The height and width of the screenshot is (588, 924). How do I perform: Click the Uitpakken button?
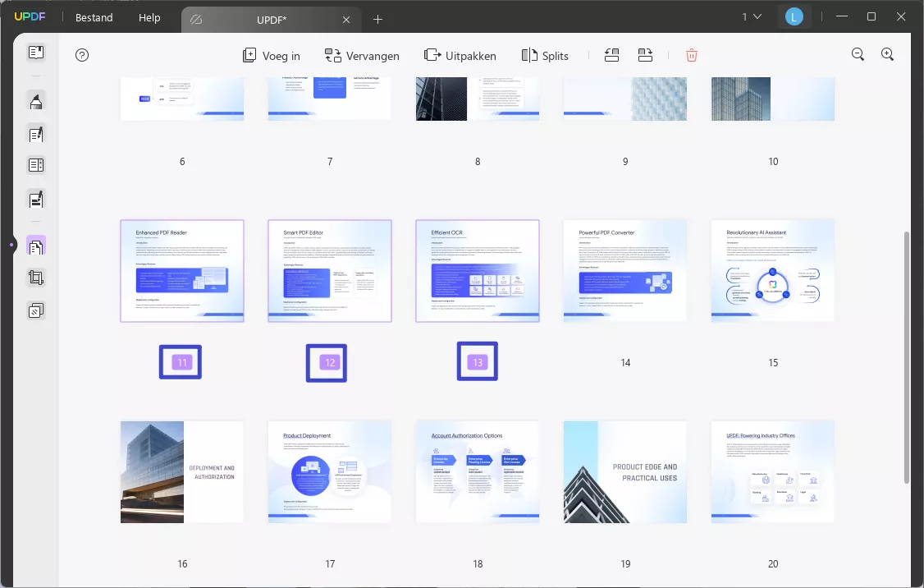coord(460,56)
